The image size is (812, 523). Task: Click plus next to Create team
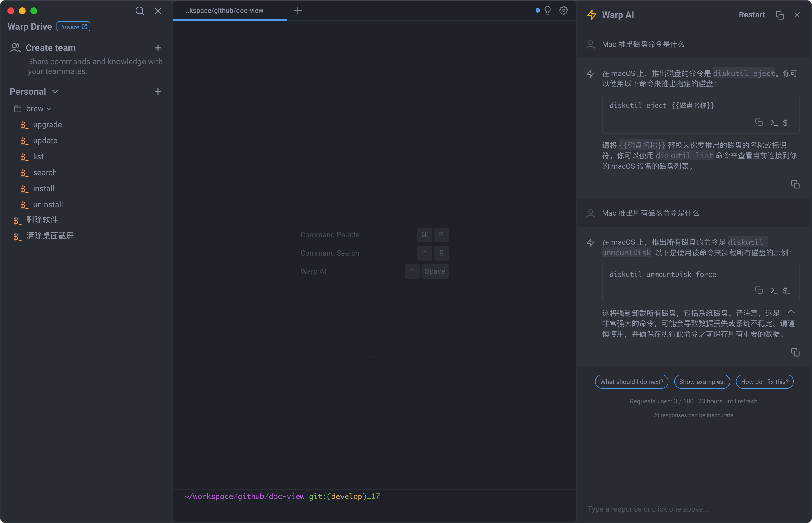pos(158,48)
